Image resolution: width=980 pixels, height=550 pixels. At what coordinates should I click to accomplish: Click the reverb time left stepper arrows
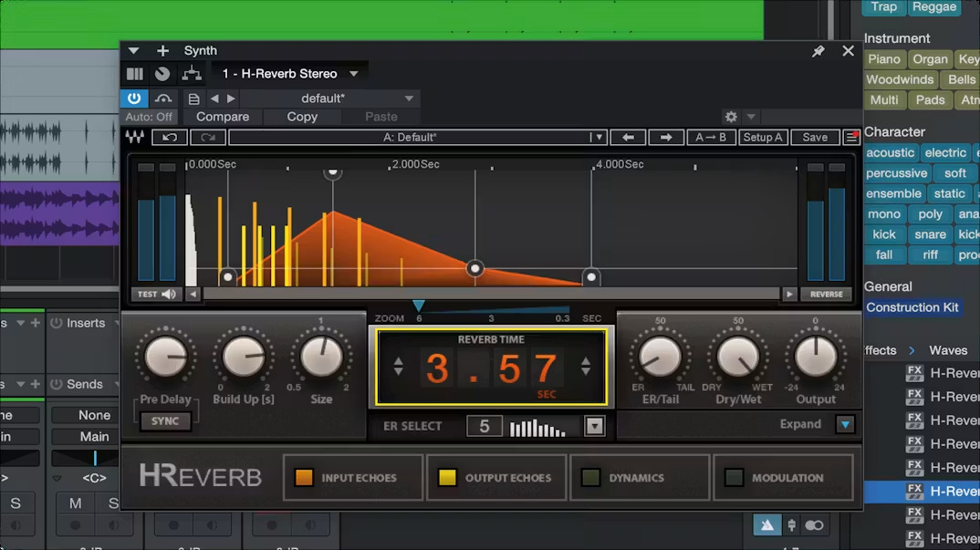pos(398,367)
